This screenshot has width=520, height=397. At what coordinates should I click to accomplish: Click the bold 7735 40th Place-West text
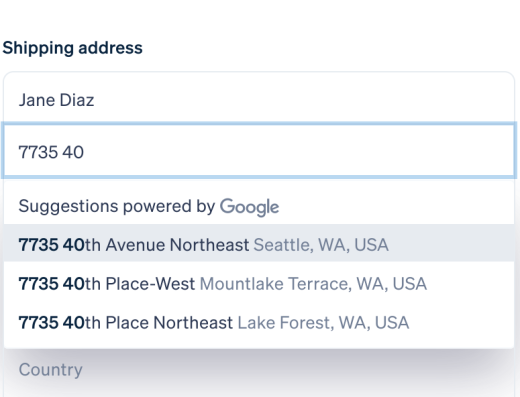(x=107, y=284)
